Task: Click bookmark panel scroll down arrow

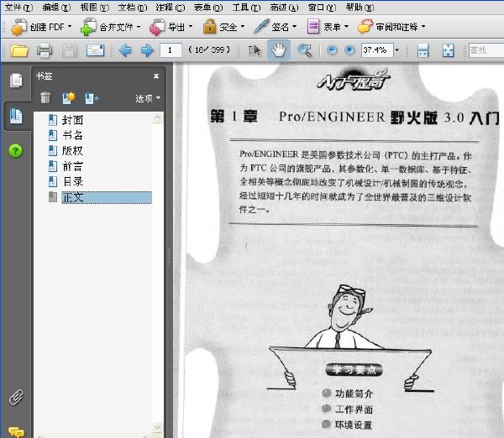Action: [x=158, y=427]
